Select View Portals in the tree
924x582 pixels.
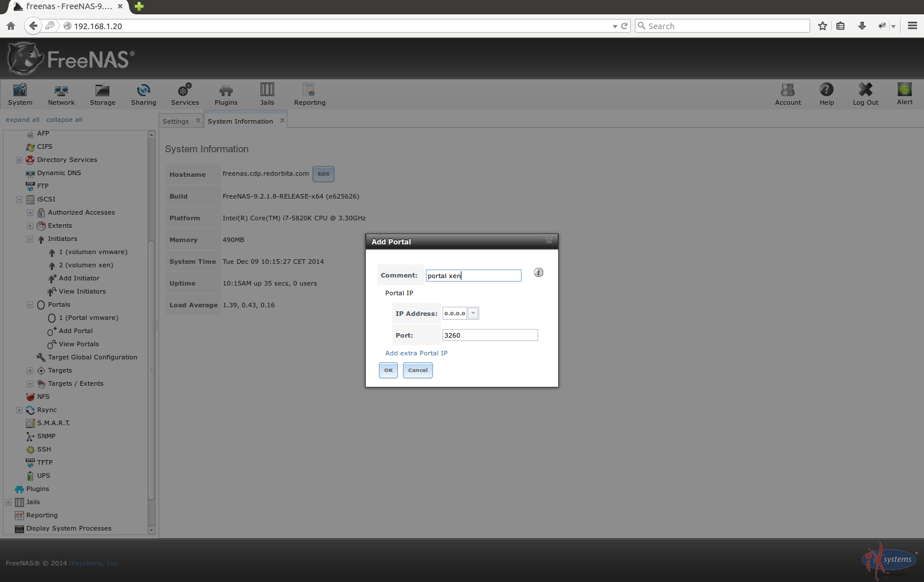tap(78, 344)
